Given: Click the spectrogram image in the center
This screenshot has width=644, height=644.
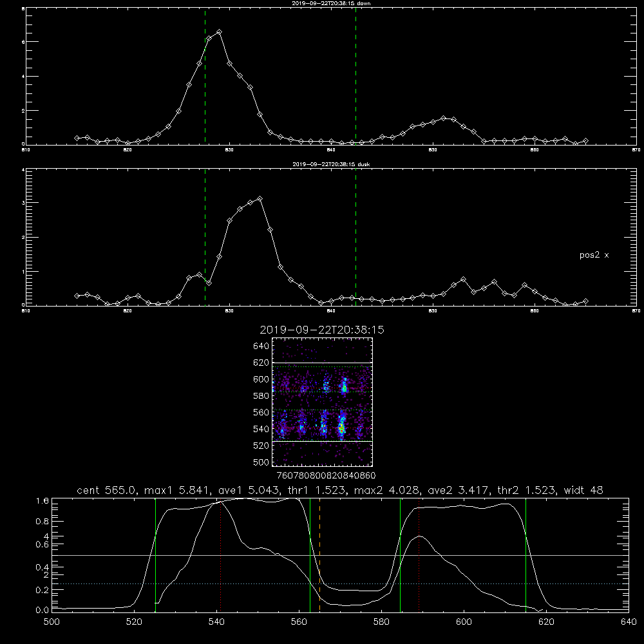Looking at the screenshot, I should pos(322,402).
